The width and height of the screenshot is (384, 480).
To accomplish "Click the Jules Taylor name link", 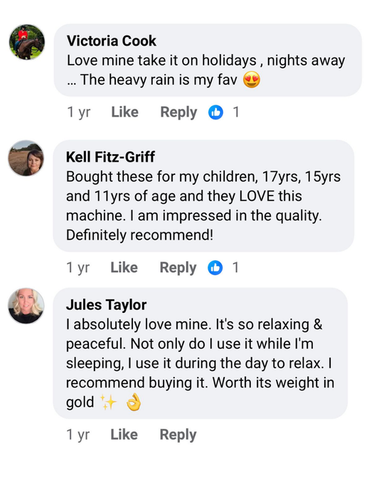I will pyautogui.click(x=106, y=305).
